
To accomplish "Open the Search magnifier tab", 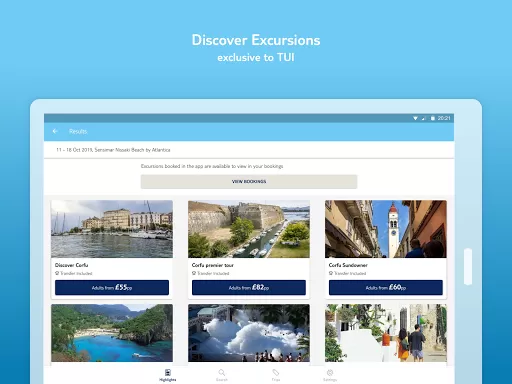I will (x=222, y=373).
